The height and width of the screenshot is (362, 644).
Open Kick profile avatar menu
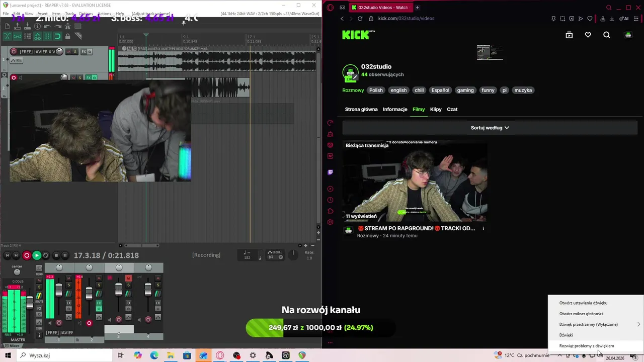coord(628,35)
